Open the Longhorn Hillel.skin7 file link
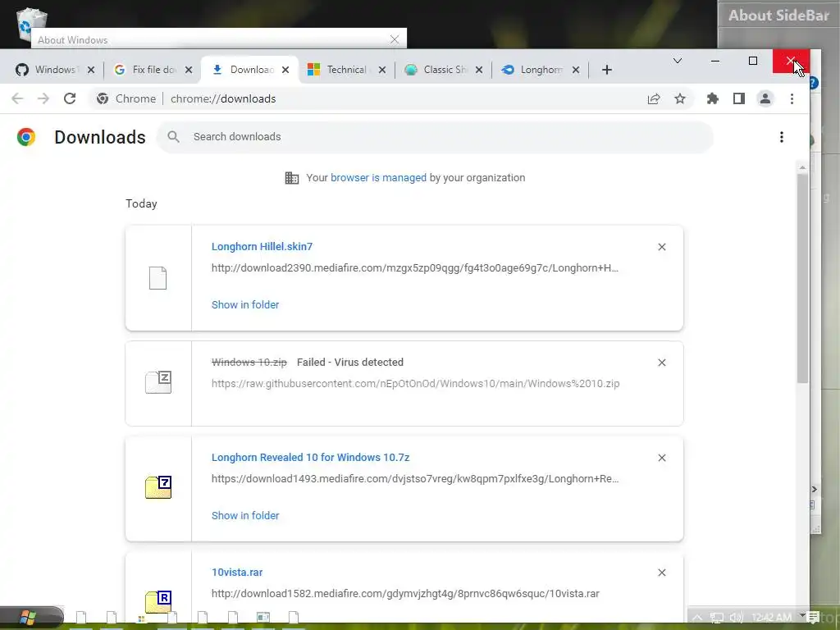Screen dimensions: 840x630 (x=262, y=246)
